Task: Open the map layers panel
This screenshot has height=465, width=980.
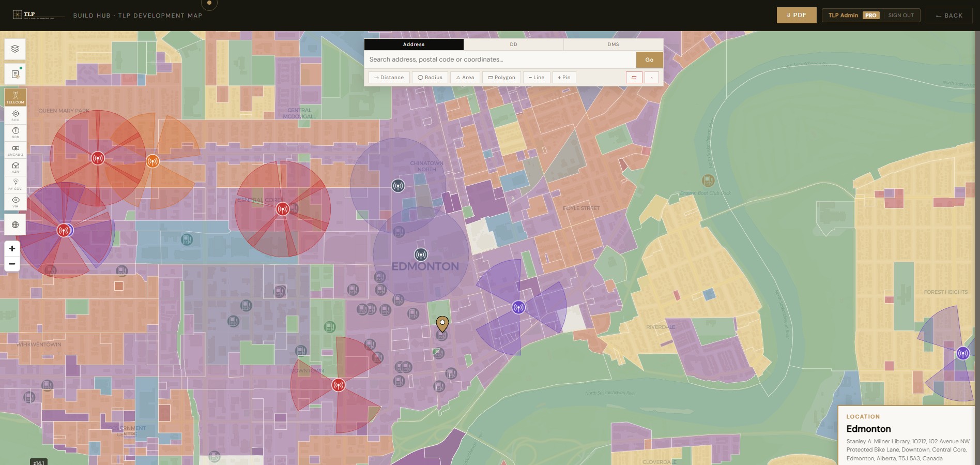Action: (x=15, y=49)
